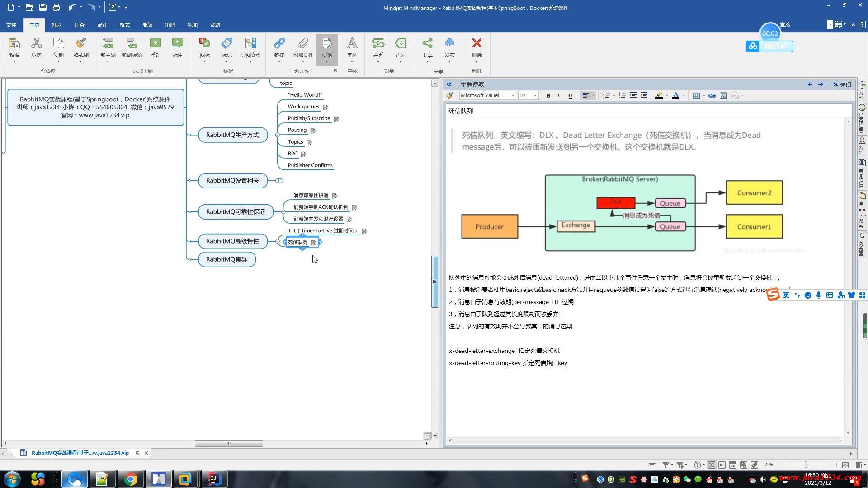Open the Microsoft YaHei font dropdown
Image resolution: width=868 pixels, height=488 pixels.
(513, 96)
